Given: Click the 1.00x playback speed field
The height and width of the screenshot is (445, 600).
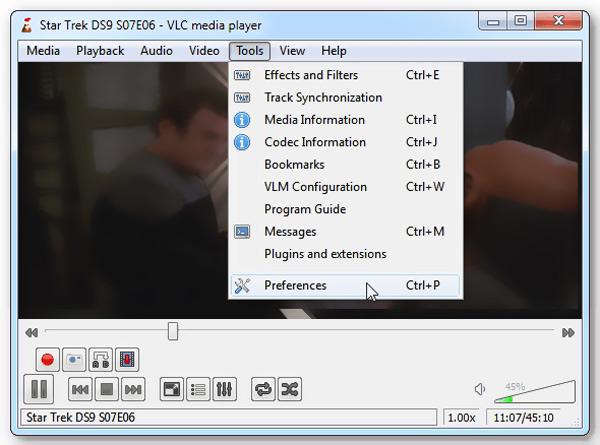Looking at the screenshot, I should [461, 417].
